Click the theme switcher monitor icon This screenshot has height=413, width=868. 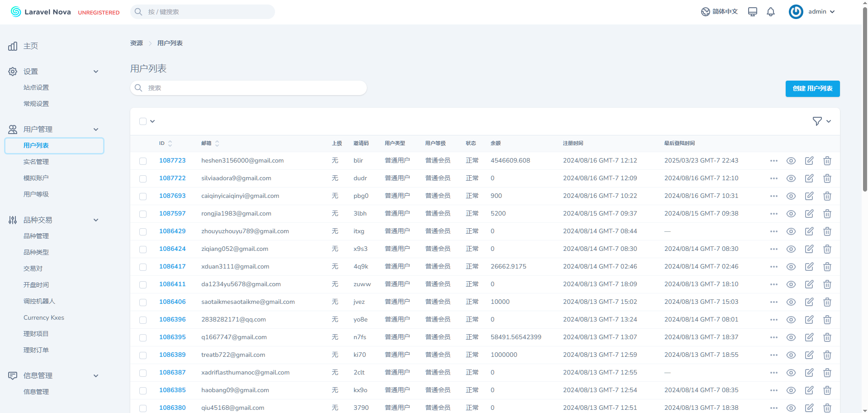tap(752, 12)
